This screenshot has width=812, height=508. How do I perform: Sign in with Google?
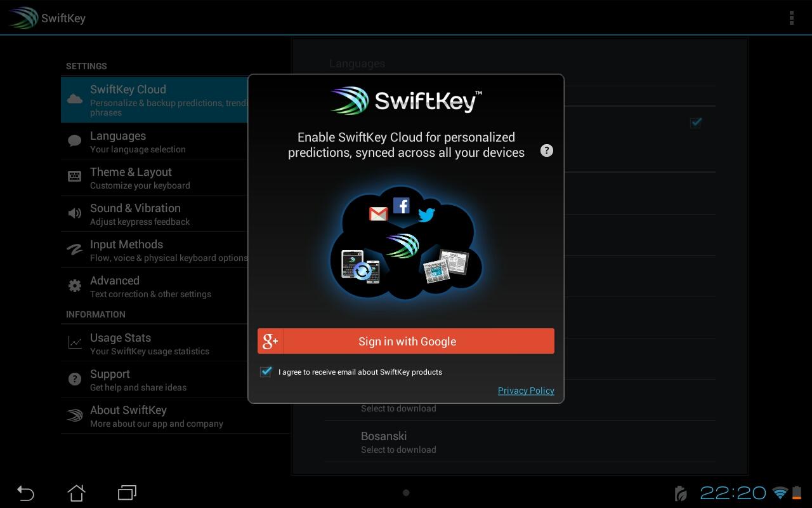406,341
